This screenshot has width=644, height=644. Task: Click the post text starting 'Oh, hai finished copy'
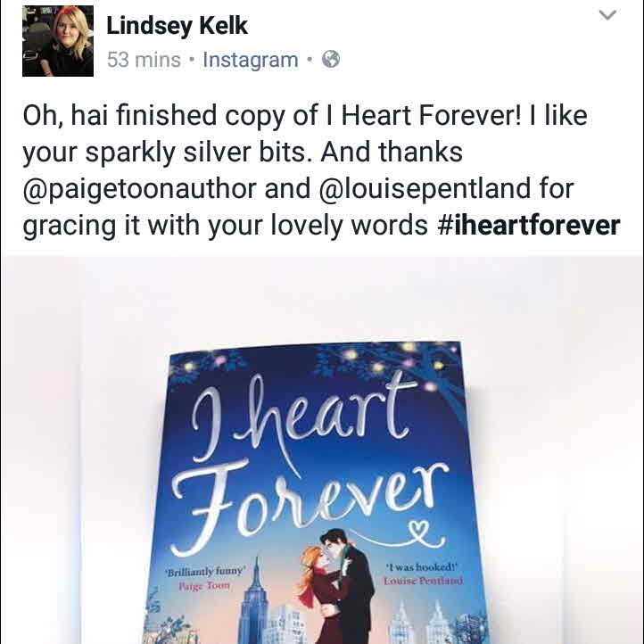pos(321,170)
